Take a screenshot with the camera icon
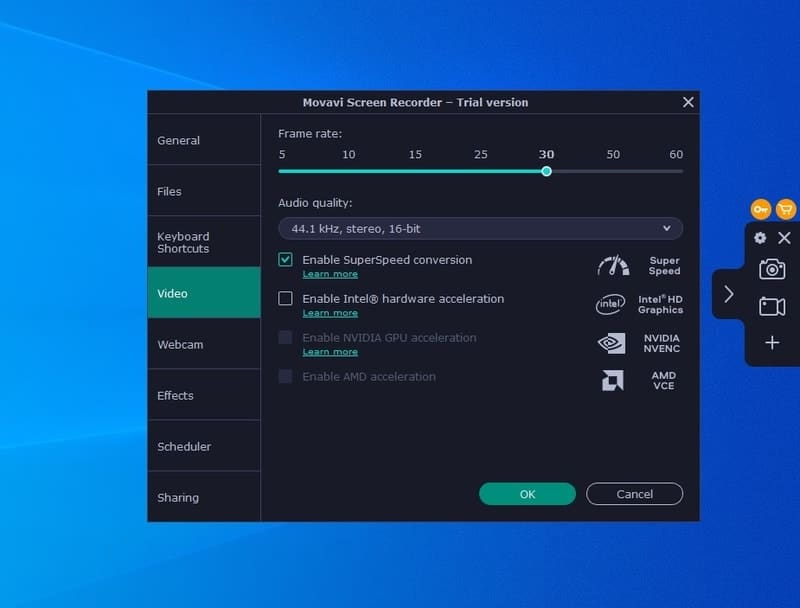This screenshot has height=608, width=800. point(772,269)
